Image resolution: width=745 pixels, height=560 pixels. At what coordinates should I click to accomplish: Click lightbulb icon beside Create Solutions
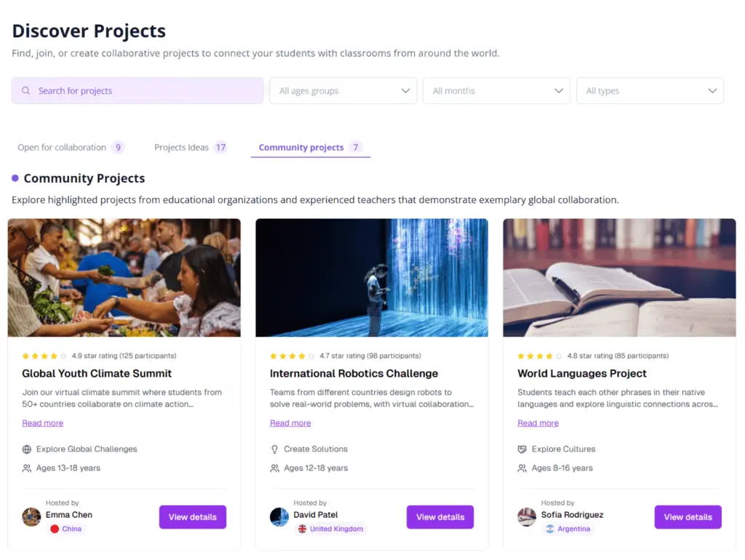click(274, 449)
